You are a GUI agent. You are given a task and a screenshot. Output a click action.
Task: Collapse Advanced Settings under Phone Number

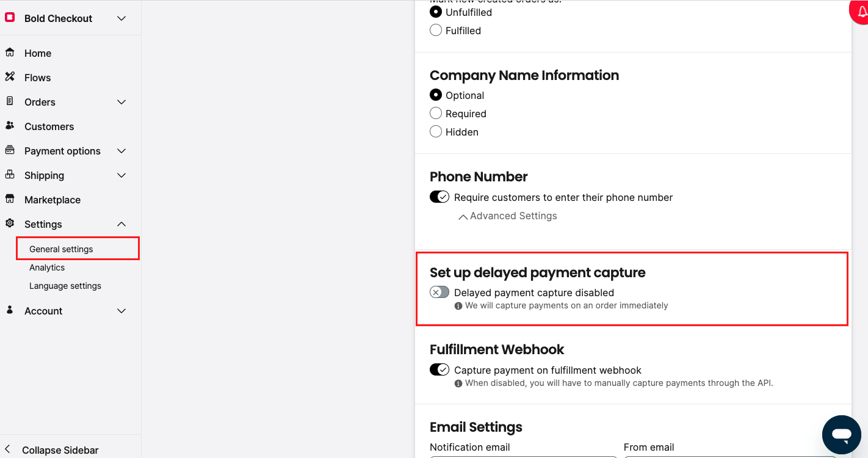[507, 216]
